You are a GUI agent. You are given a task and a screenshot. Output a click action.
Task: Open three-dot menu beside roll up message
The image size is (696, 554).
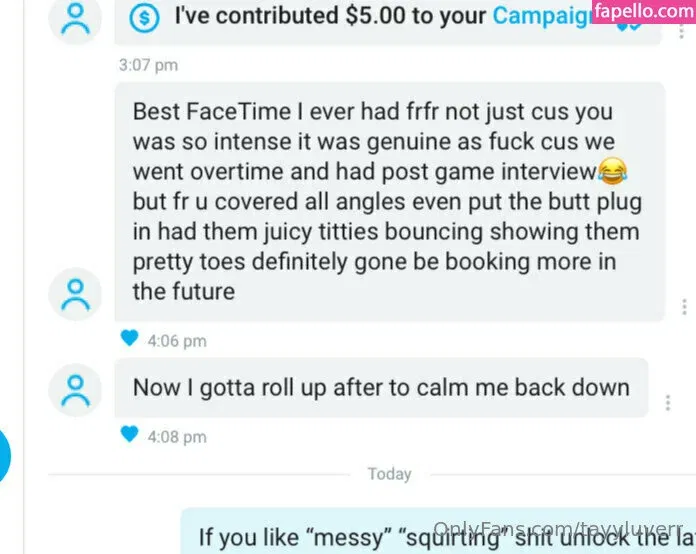668,403
